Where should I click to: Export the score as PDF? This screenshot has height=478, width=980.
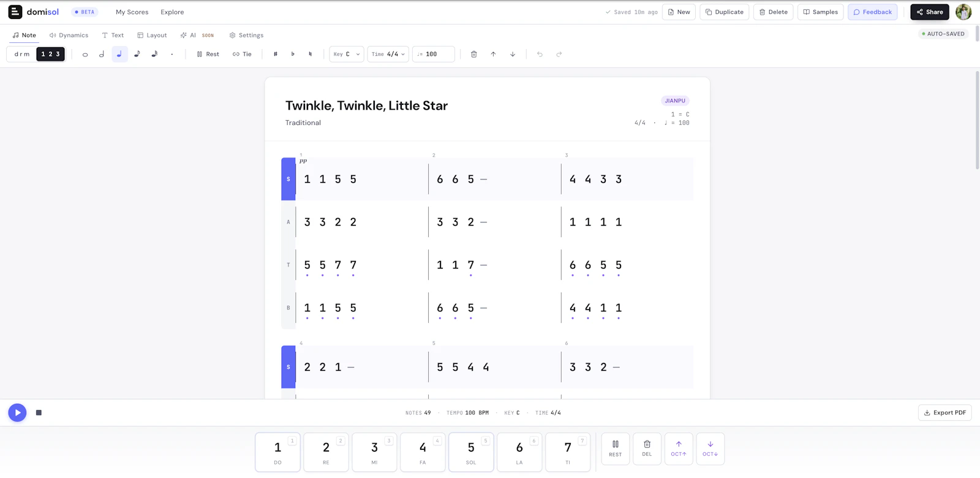coord(945,412)
